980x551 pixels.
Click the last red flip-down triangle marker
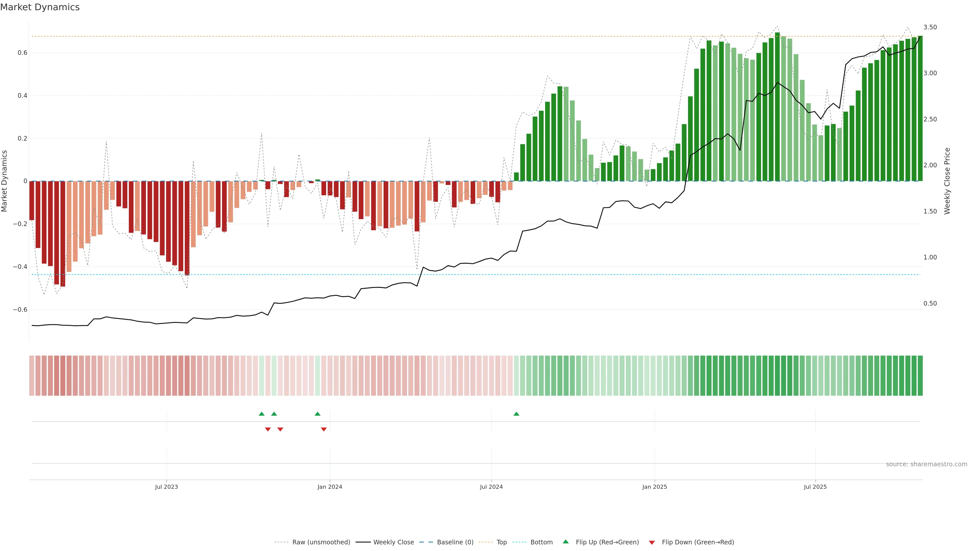pos(324,429)
